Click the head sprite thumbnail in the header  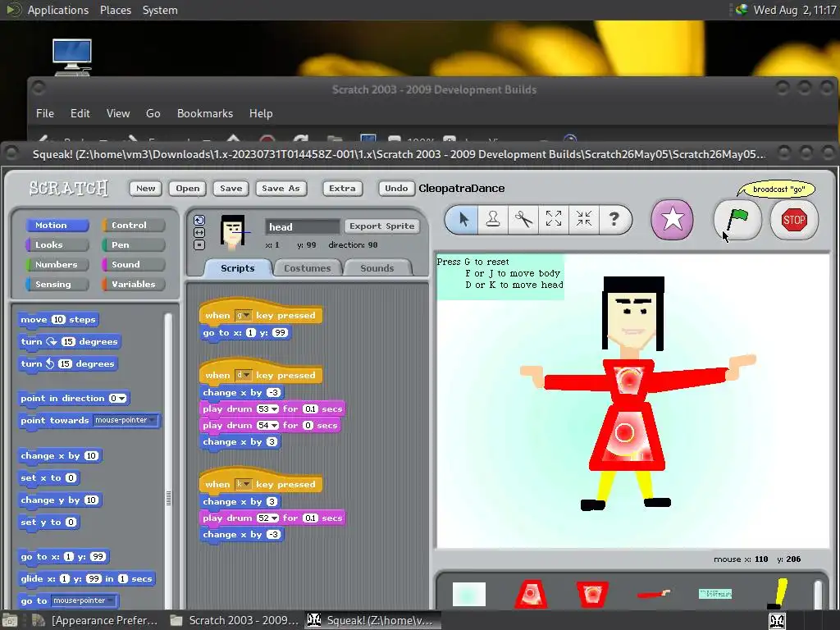click(234, 232)
